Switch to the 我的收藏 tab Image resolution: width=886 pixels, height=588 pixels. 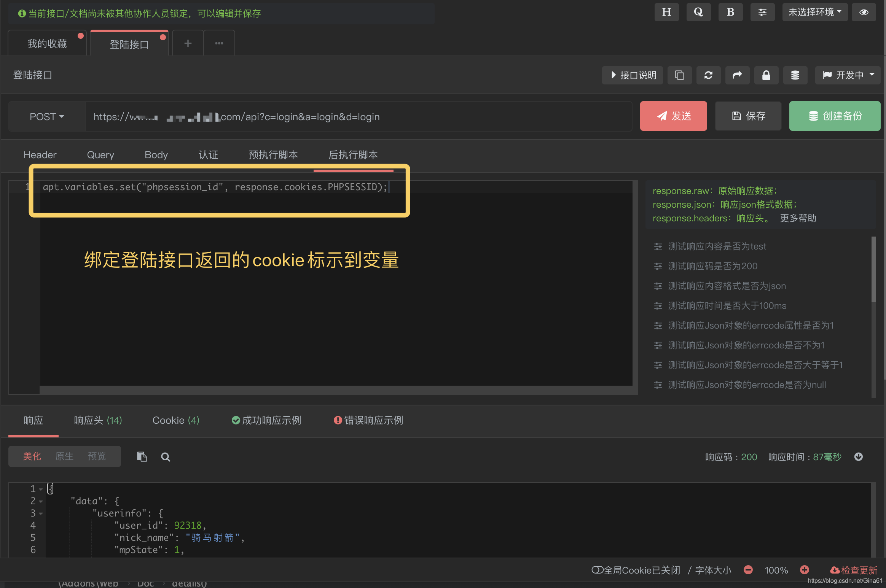[47, 43]
